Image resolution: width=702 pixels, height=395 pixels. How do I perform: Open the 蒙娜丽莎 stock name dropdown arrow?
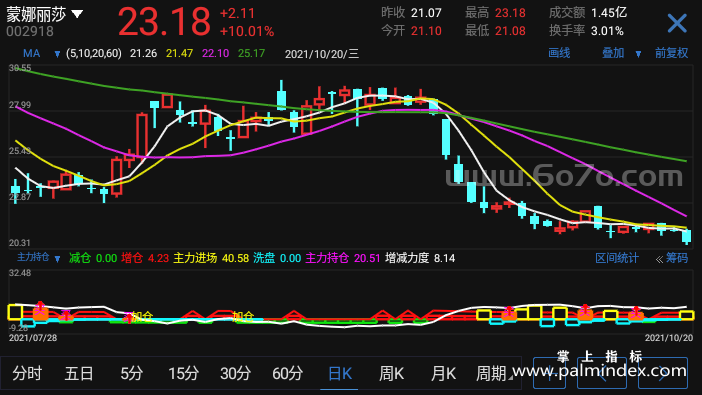point(77,15)
